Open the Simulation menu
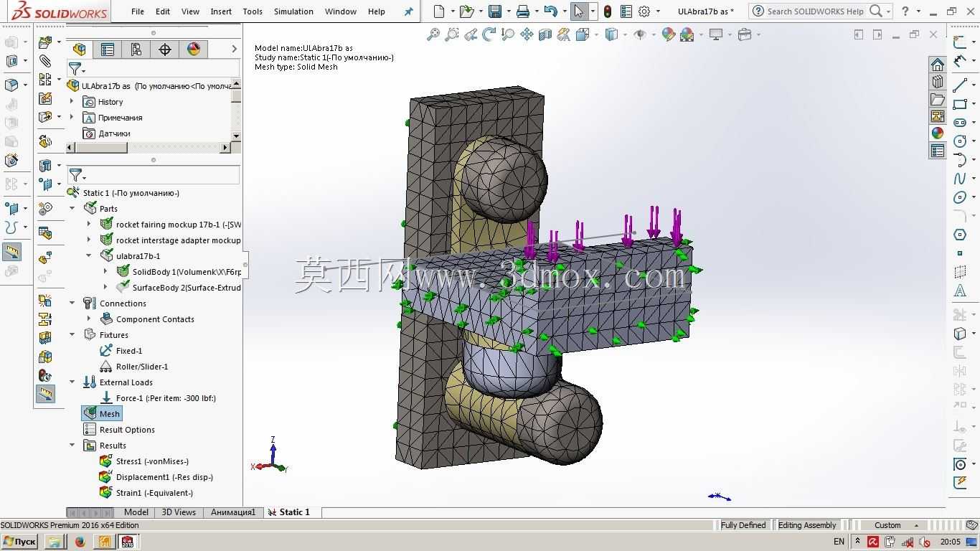 (293, 11)
